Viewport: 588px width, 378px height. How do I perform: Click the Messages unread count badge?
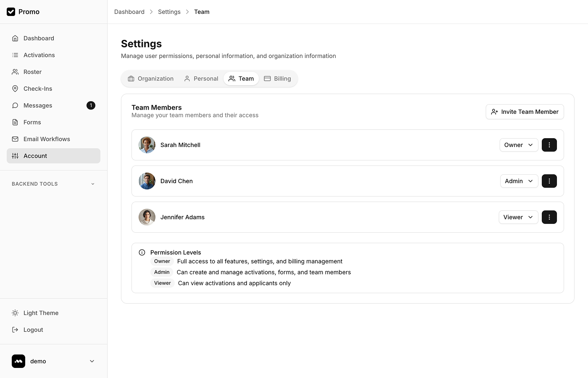click(91, 105)
